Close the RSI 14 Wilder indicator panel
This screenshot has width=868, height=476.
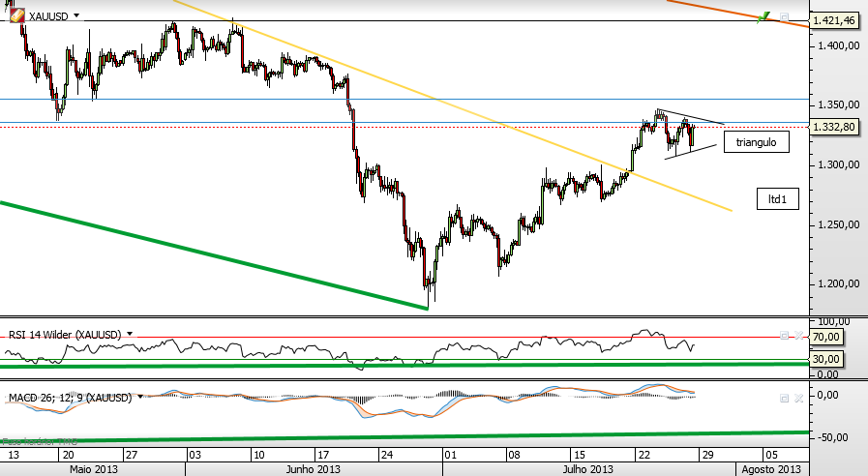(798, 336)
